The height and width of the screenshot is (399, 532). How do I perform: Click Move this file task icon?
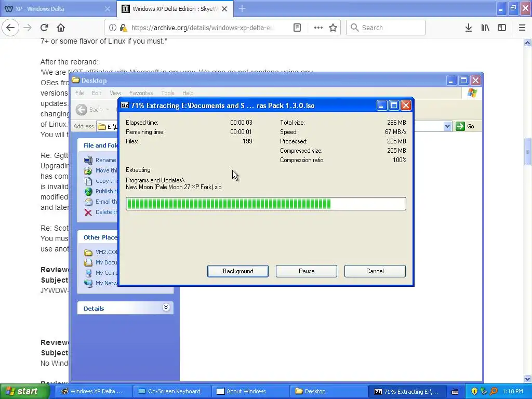click(x=88, y=170)
